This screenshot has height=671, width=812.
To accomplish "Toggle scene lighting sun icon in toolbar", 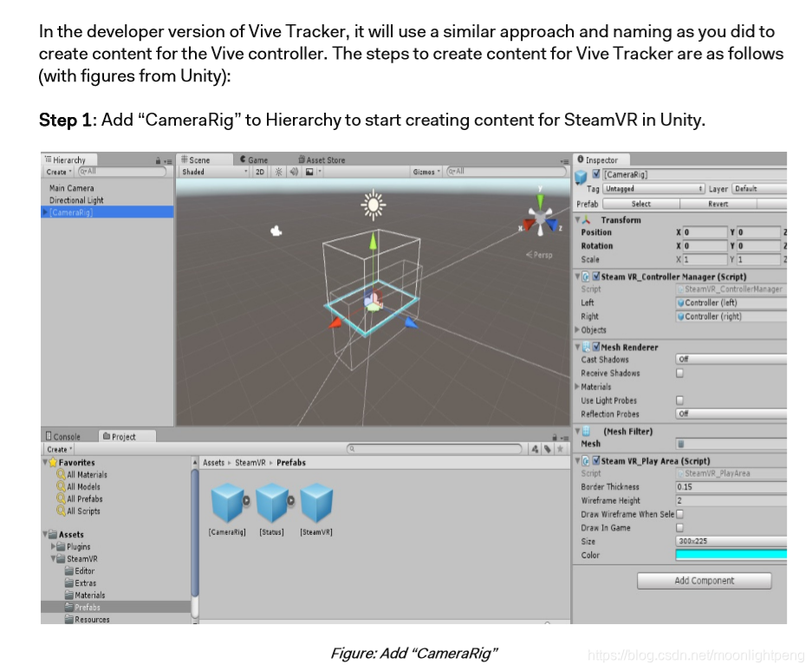I will (278, 172).
